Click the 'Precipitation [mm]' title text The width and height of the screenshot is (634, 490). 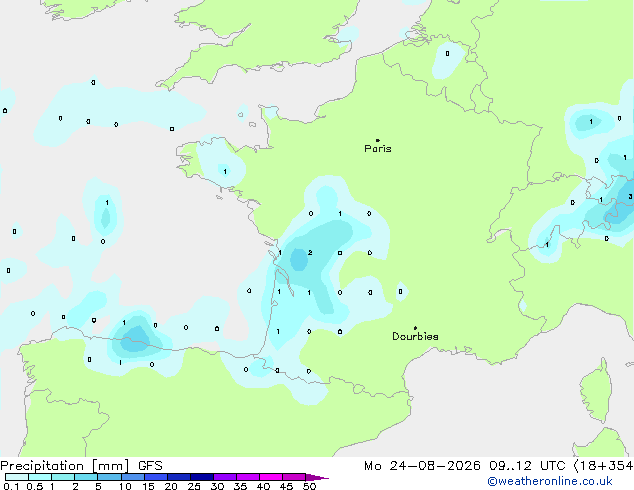65,466
